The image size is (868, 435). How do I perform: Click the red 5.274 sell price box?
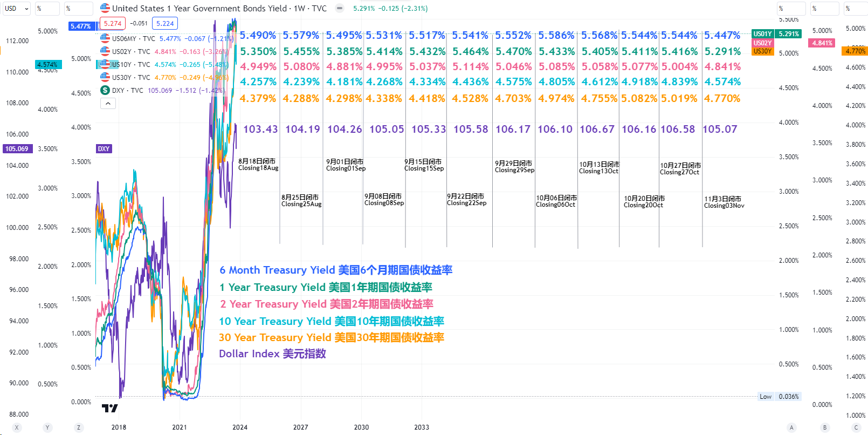click(x=113, y=23)
